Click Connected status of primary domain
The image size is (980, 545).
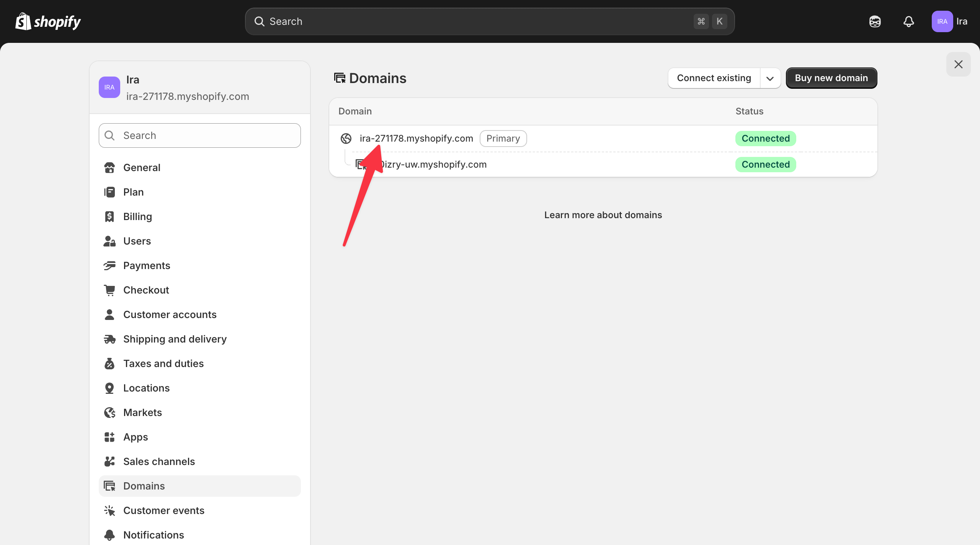tap(766, 139)
